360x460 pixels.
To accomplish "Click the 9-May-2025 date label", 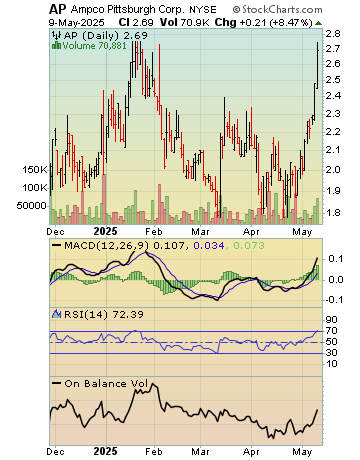I will point(76,23).
